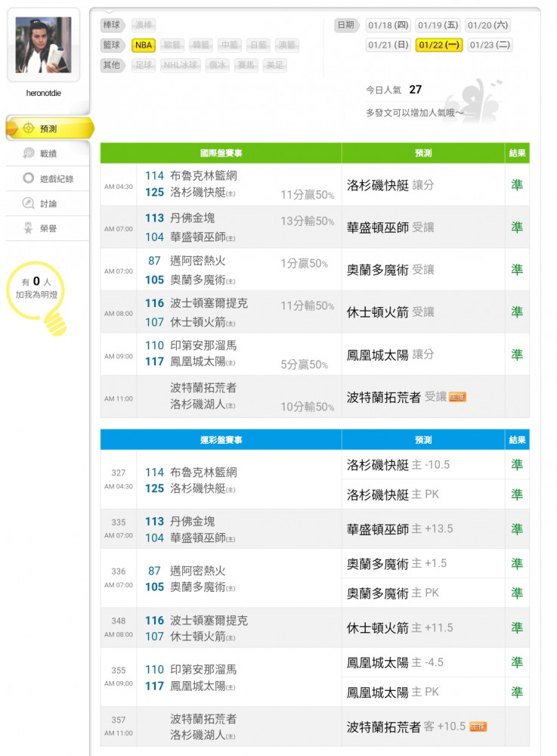Click the 籃球 category label

coord(112,45)
